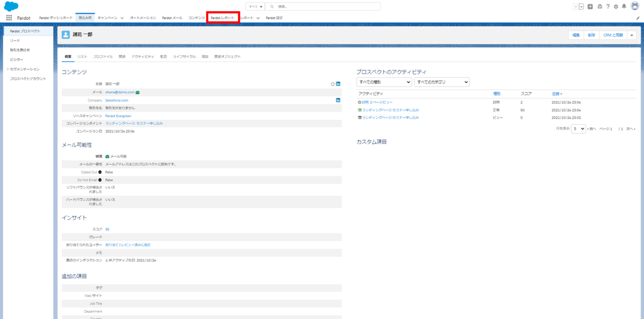Open the help question mark icon
The height and width of the screenshot is (319, 644).
point(608,6)
